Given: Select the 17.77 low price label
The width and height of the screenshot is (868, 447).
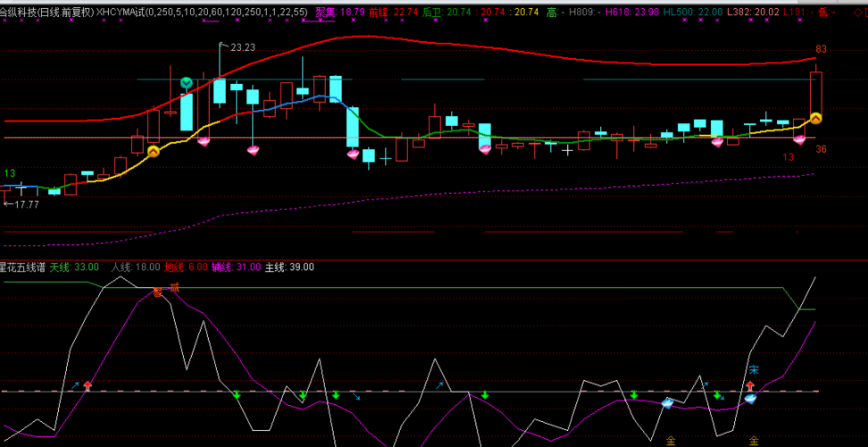Looking at the screenshot, I should [x=26, y=205].
